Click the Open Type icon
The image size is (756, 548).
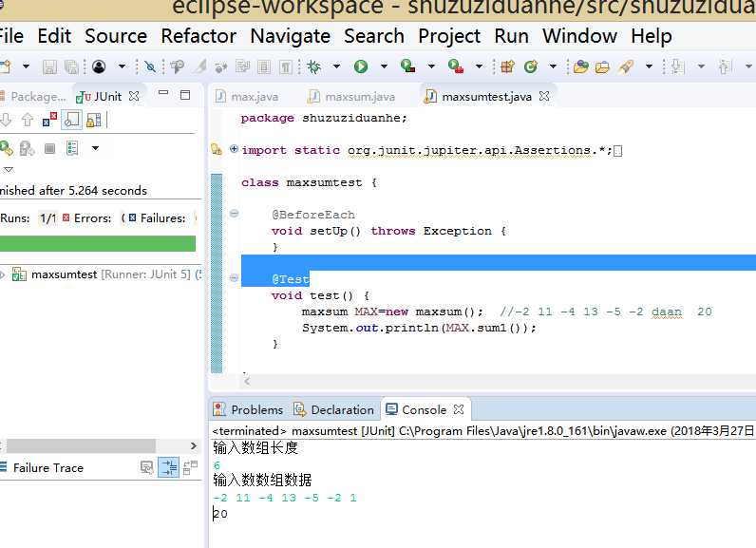[x=581, y=66]
